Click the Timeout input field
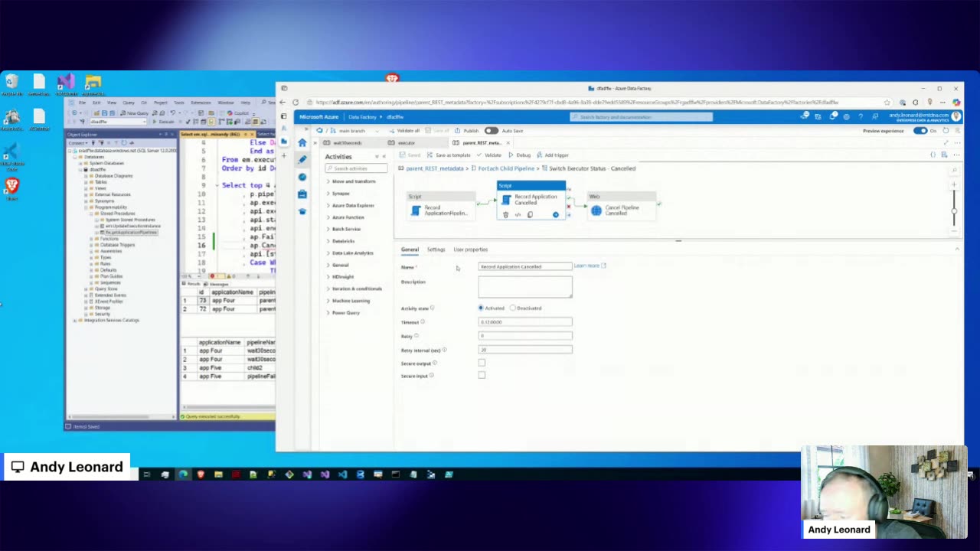This screenshot has height=551, width=980. point(525,322)
